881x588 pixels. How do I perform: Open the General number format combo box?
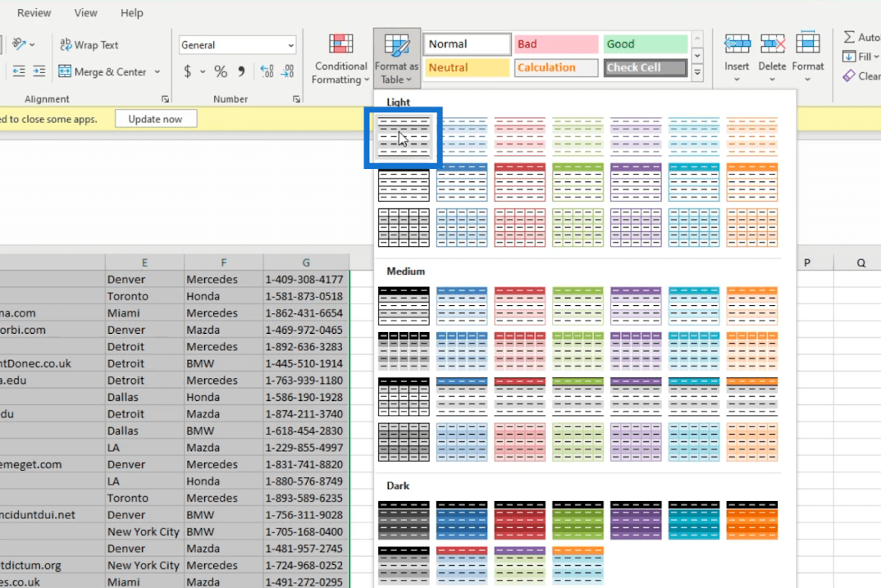(x=238, y=45)
